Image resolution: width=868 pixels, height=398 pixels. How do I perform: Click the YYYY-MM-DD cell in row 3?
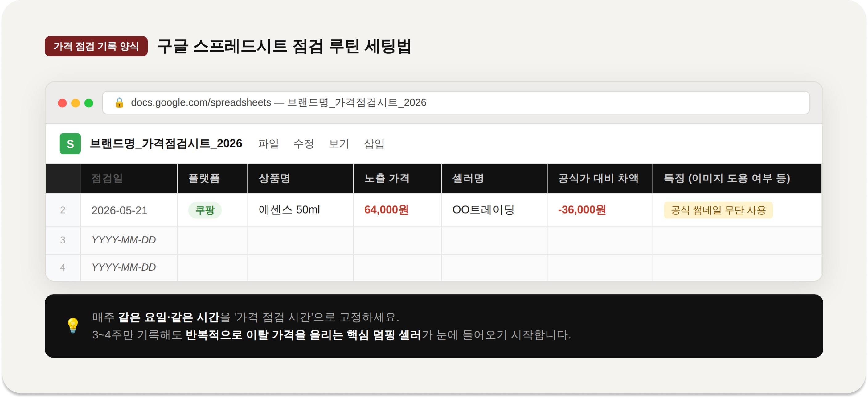click(129, 240)
